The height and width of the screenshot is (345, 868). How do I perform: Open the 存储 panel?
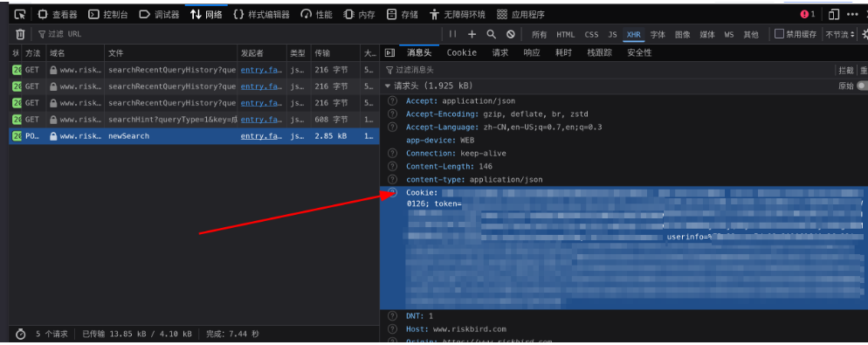coord(403,14)
